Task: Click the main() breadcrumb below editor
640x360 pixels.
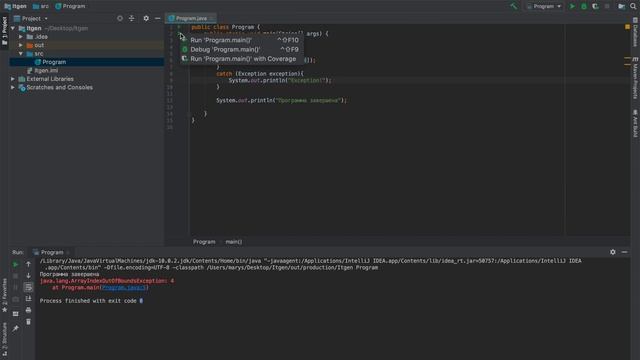Action: [233, 242]
